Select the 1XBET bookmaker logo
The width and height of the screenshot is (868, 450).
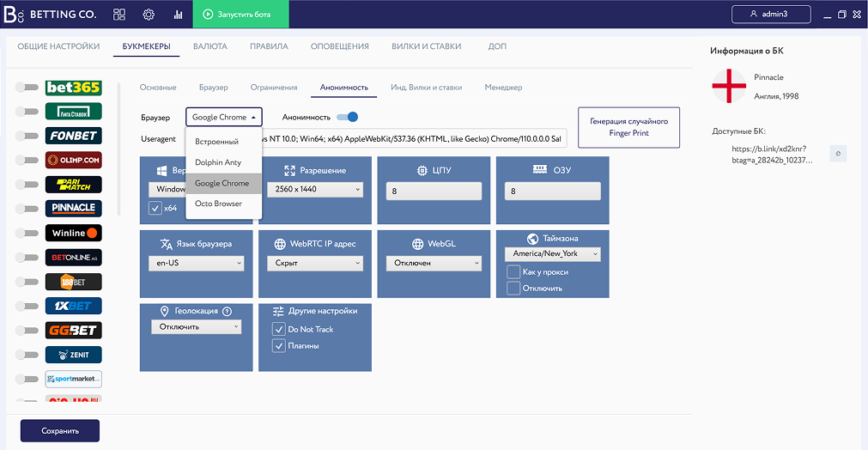click(x=74, y=306)
